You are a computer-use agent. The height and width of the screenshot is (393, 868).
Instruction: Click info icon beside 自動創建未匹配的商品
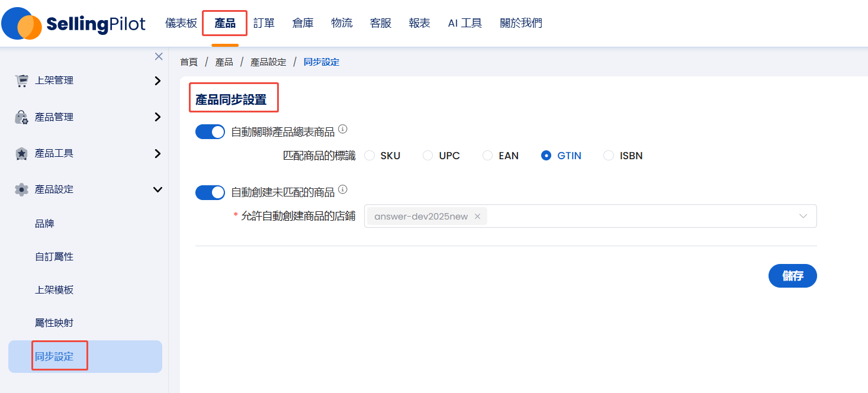coord(342,190)
